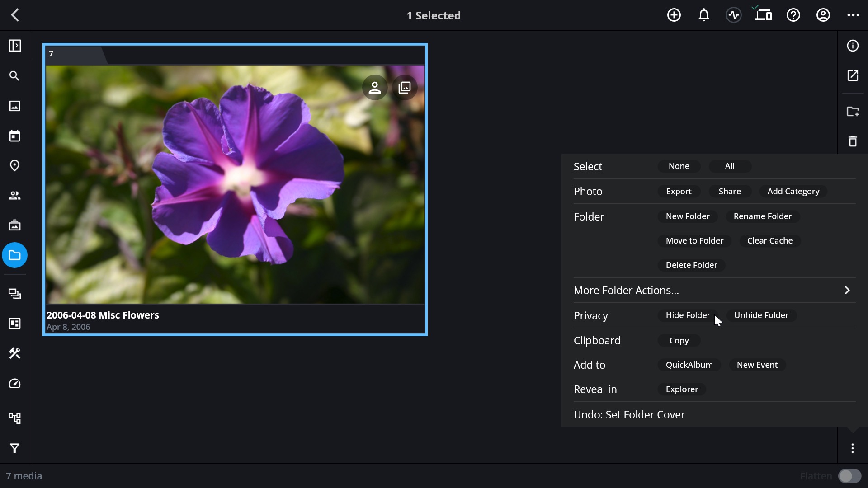Open the top-right more options ellipsis
The height and width of the screenshot is (488, 868).
click(853, 15)
